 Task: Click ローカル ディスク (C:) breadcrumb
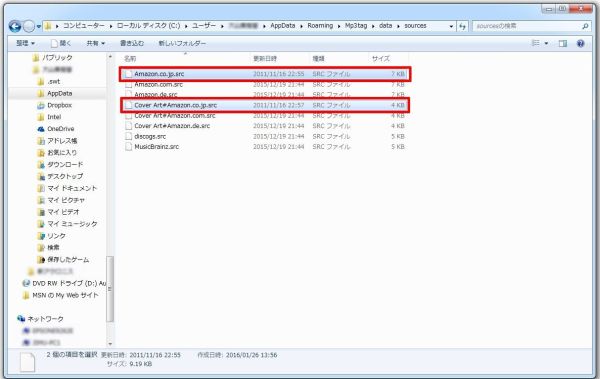(x=148, y=26)
